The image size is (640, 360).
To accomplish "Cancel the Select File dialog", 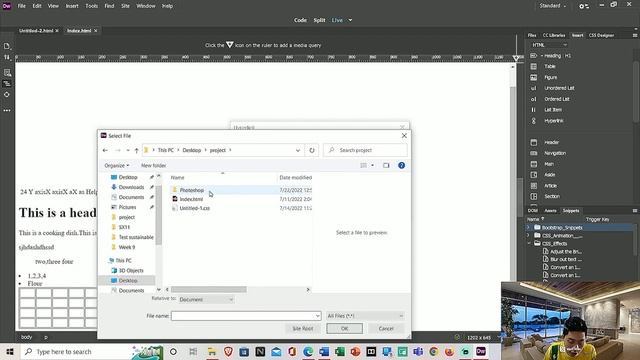I will coord(386,329).
